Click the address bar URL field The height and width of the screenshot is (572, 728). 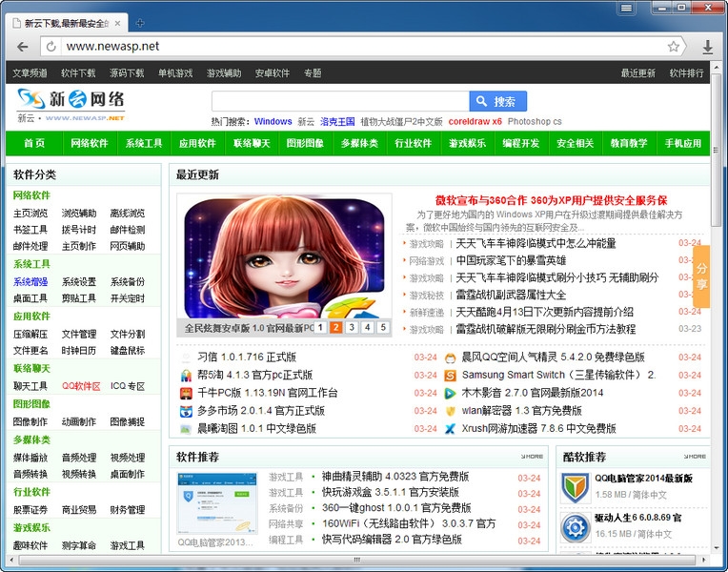[362, 47]
